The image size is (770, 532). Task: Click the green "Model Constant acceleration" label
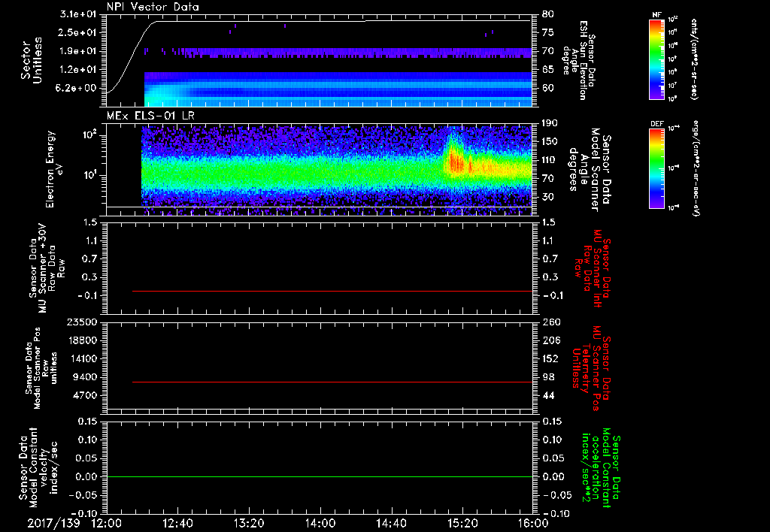tap(600, 468)
